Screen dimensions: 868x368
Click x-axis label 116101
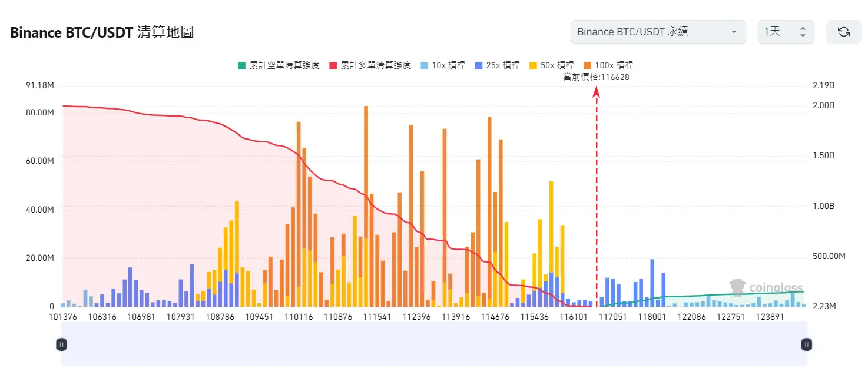574,317
